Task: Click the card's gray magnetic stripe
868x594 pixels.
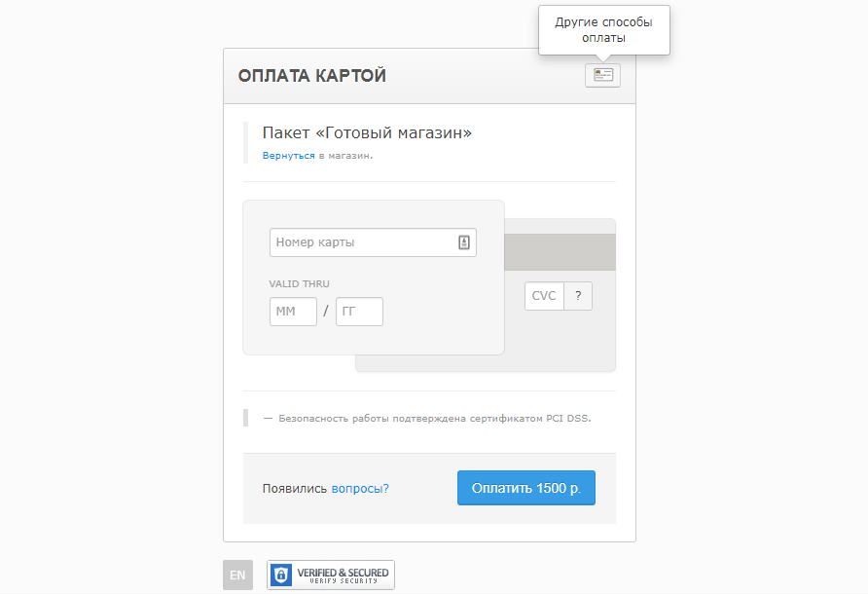Action: [560, 252]
